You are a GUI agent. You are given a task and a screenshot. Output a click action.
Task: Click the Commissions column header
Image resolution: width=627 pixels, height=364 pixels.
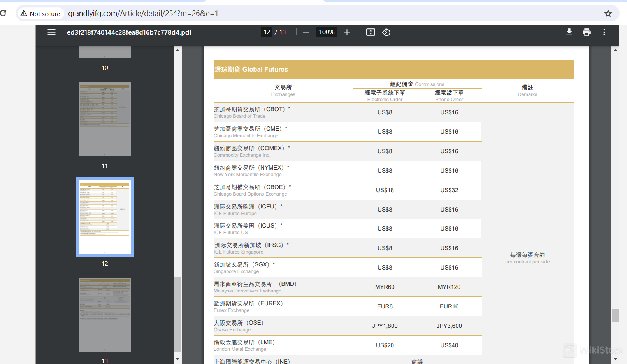click(417, 84)
